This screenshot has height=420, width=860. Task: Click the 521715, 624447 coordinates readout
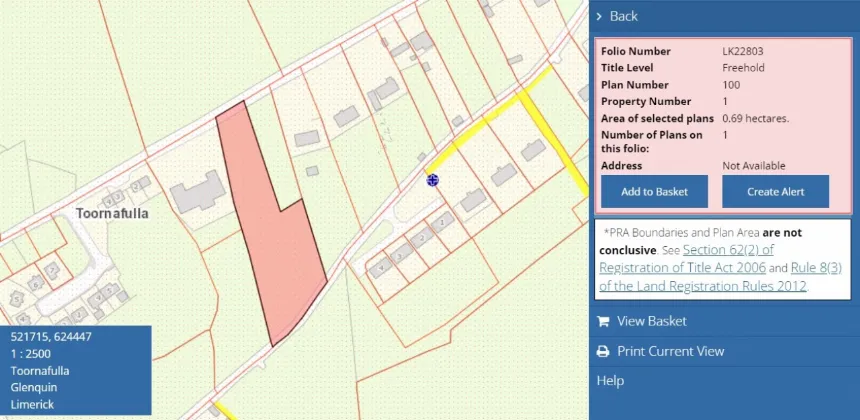click(x=51, y=337)
